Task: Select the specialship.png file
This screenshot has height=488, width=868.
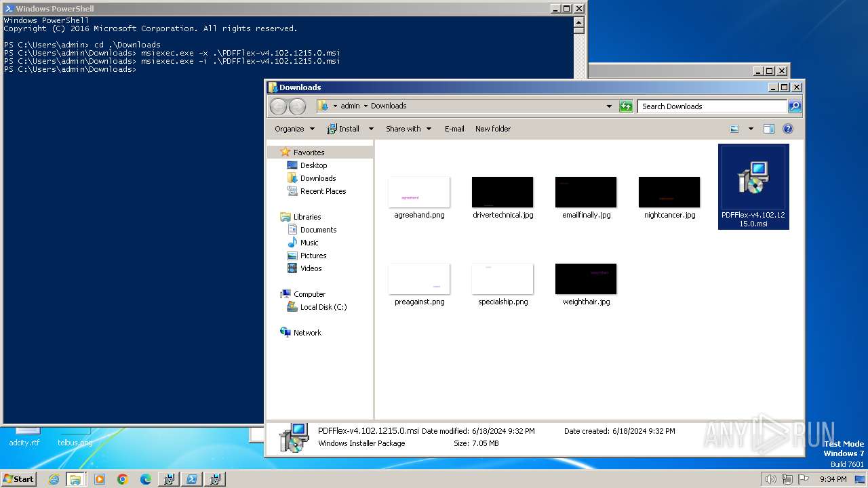Action: [502, 285]
